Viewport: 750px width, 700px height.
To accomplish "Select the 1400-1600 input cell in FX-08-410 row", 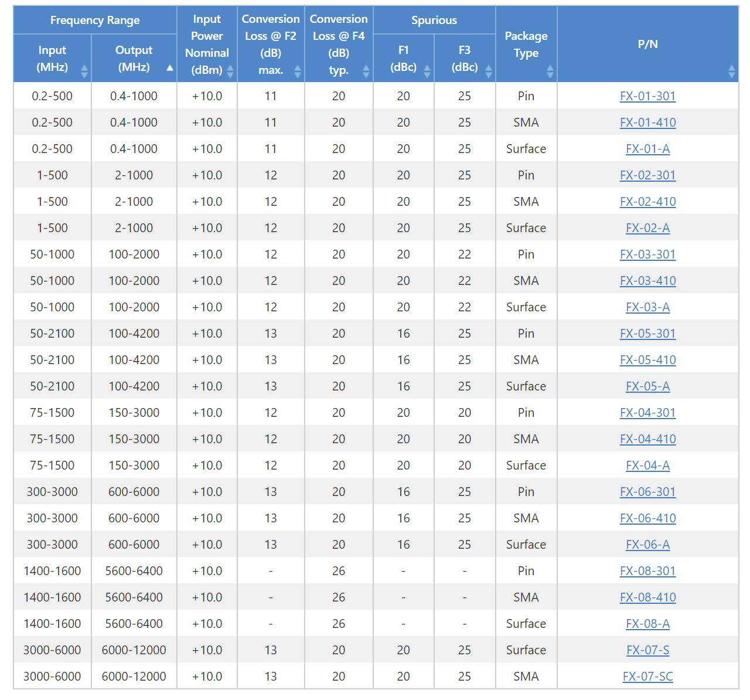I will pyautogui.click(x=52, y=597).
